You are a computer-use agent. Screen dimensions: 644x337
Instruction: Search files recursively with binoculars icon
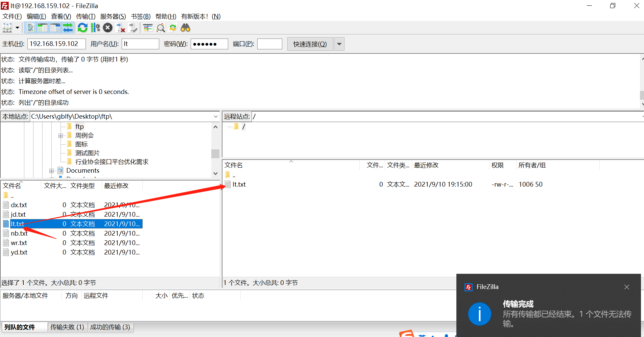click(185, 28)
